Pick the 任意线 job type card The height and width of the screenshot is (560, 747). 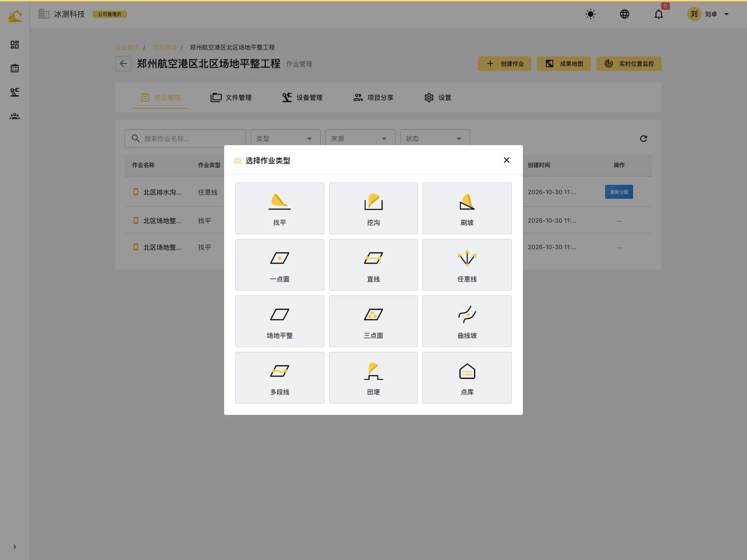[x=467, y=265]
